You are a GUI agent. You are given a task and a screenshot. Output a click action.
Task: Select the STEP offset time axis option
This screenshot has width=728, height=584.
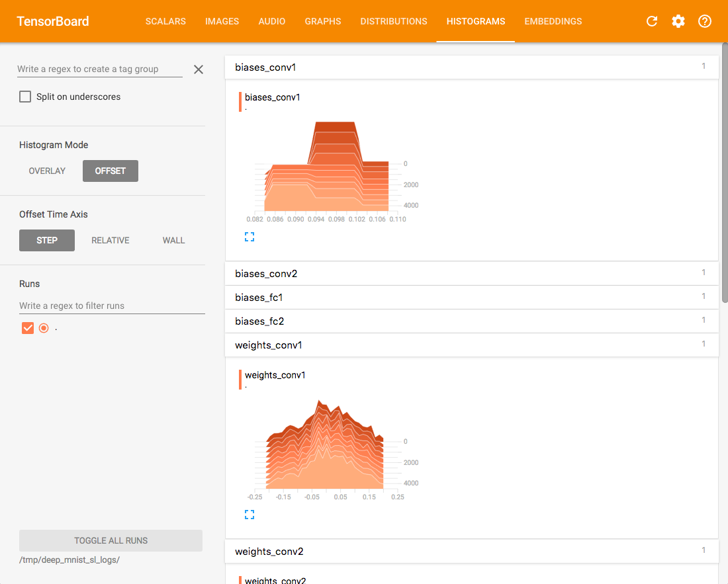[47, 240]
